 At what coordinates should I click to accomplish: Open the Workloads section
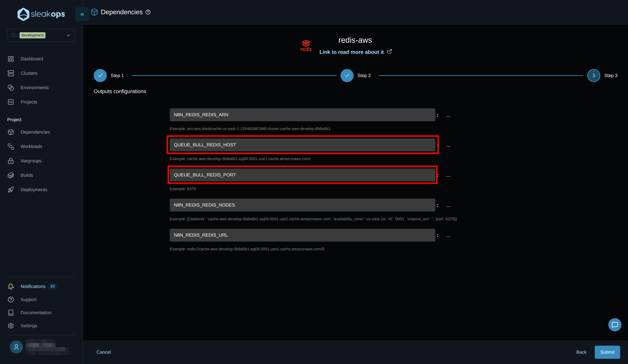click(31, 146)
